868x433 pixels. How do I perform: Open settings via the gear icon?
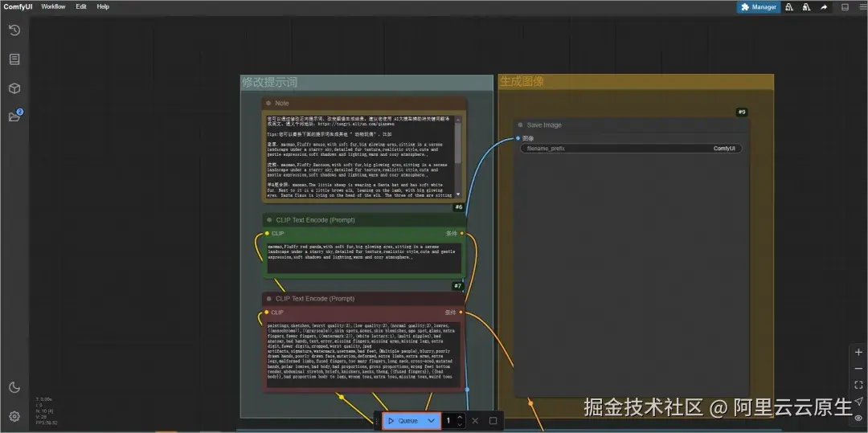(14, 416)
